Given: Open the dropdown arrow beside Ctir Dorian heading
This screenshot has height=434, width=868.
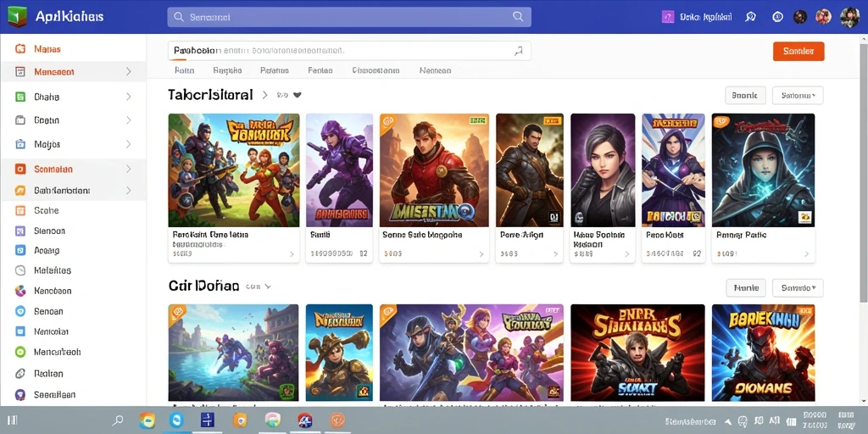Looking at the screenshot, I should click(268, 287).
